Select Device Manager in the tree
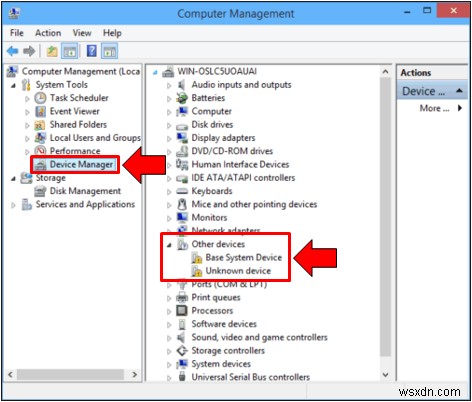472x402 pixels. coord(81,164)
